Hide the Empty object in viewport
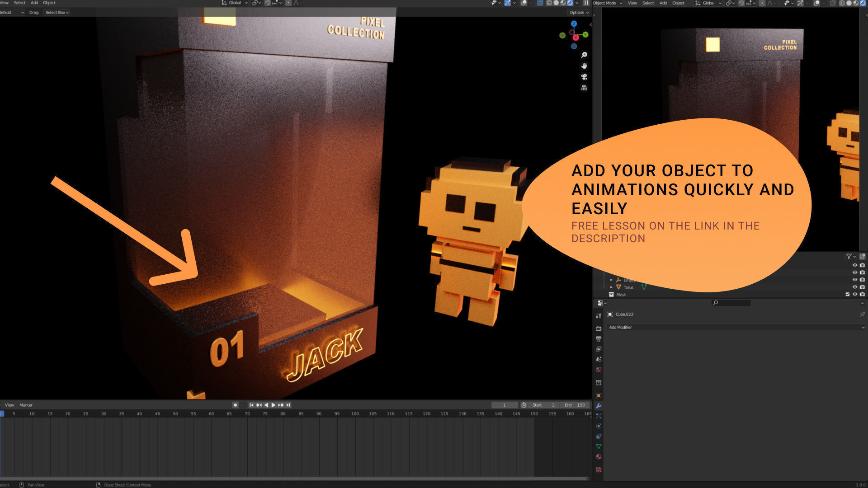Image resolution: width=868 pixels, height=488 pixels. (855, 280)
